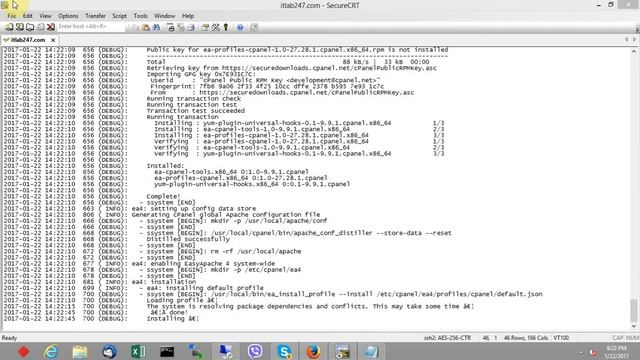This screenshot has width=640, height=360.
Task: Click the CAP NUM status indicator
Action: click(625, 338)
